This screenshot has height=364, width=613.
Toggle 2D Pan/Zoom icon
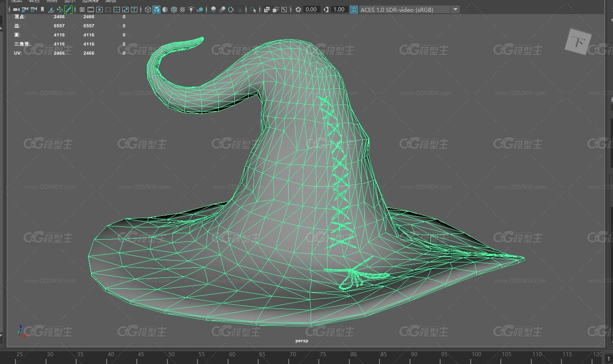pyautogui.click(x=60, y=9)
